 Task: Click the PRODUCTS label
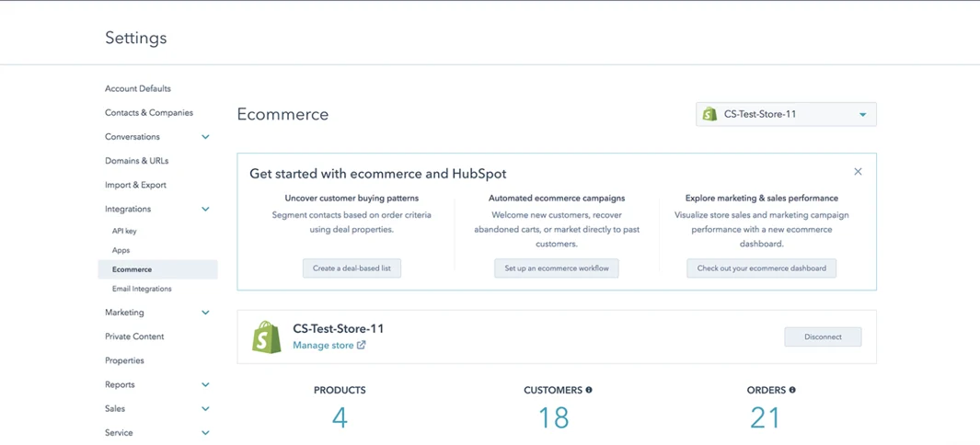click(340, 390)
